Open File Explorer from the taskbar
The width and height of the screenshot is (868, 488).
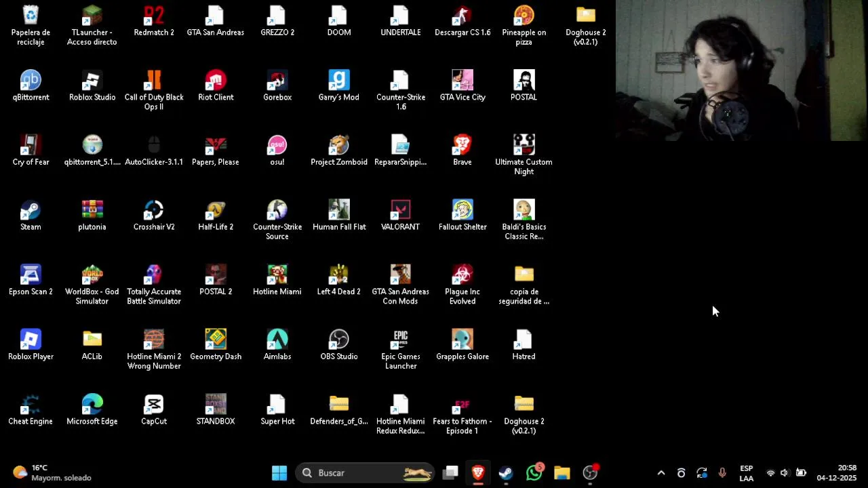[x=562, y=473]
